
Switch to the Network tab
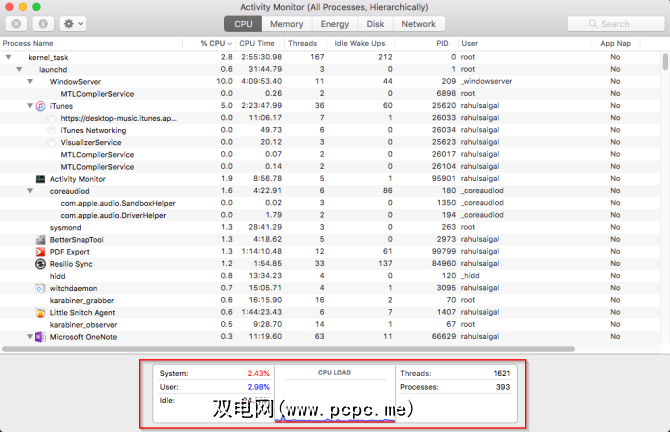tap(418, 24)
